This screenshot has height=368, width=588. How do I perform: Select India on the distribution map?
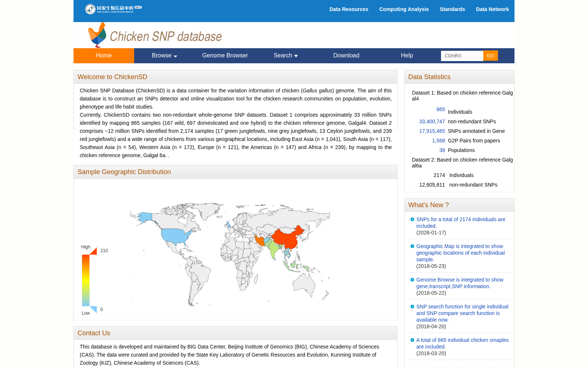point(274,249)
